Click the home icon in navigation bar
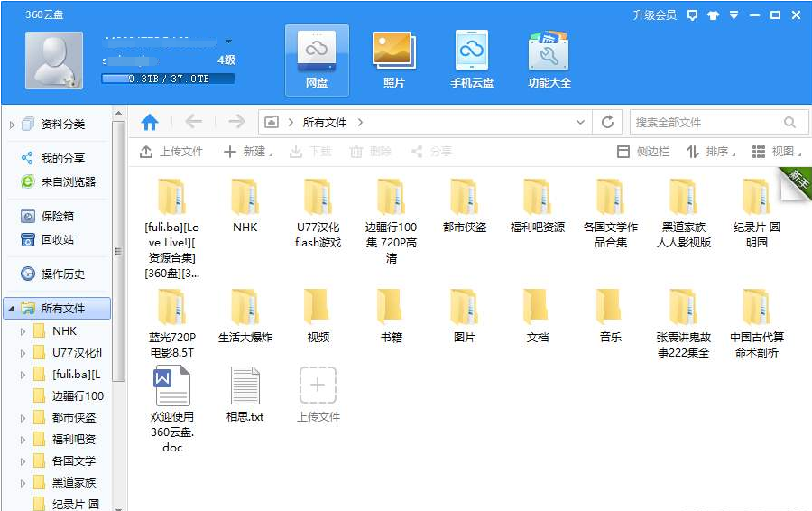 (x=150, y=123)
